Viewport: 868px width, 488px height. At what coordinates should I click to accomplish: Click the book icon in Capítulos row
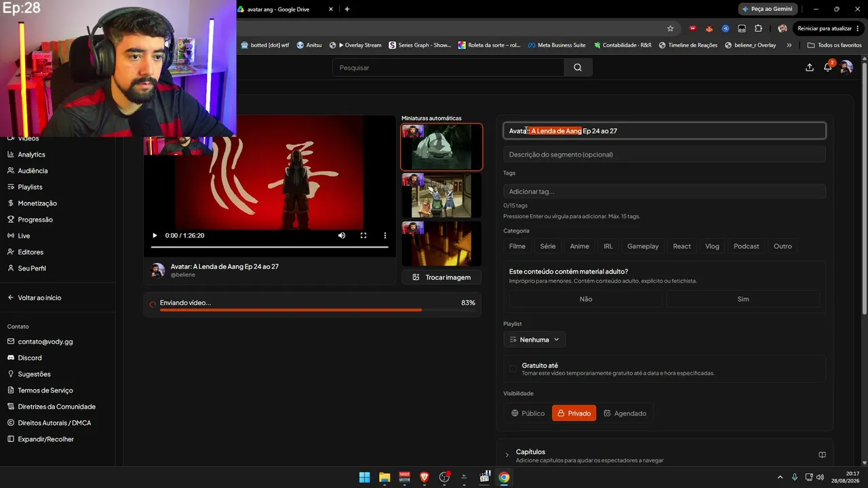click(x=822, y=455)
